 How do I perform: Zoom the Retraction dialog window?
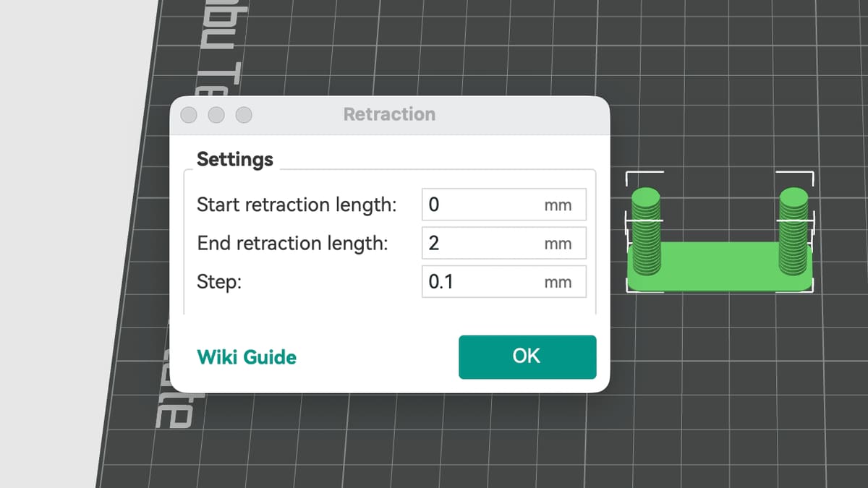tap(244, 115)
